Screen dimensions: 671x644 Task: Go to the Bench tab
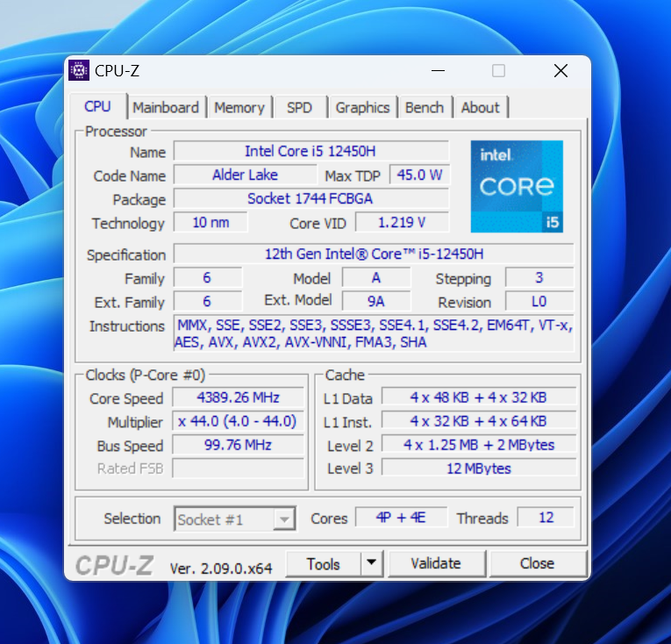click(424, 107)
